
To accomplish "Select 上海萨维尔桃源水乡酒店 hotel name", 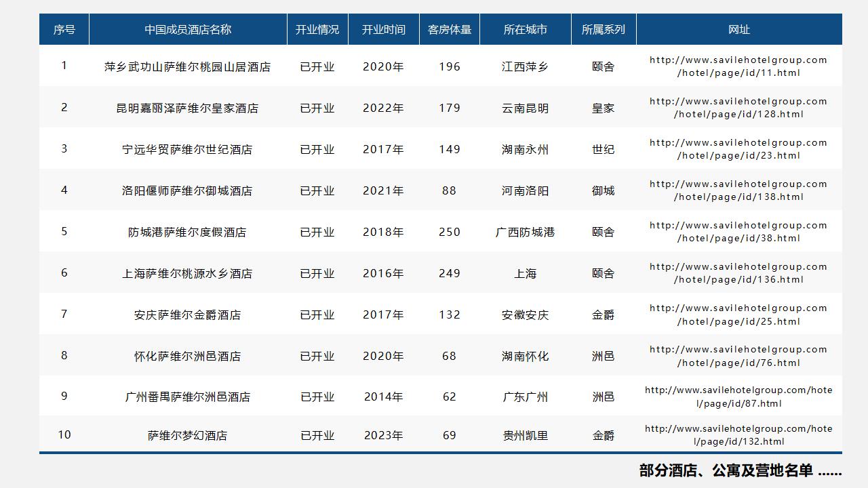I will pos(187,274).
